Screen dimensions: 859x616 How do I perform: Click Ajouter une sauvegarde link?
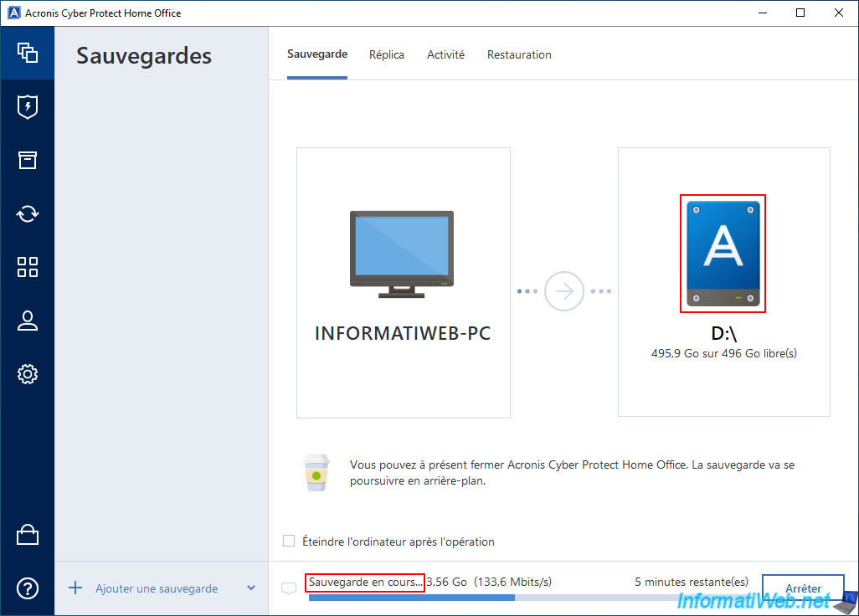tap(157, 588)
